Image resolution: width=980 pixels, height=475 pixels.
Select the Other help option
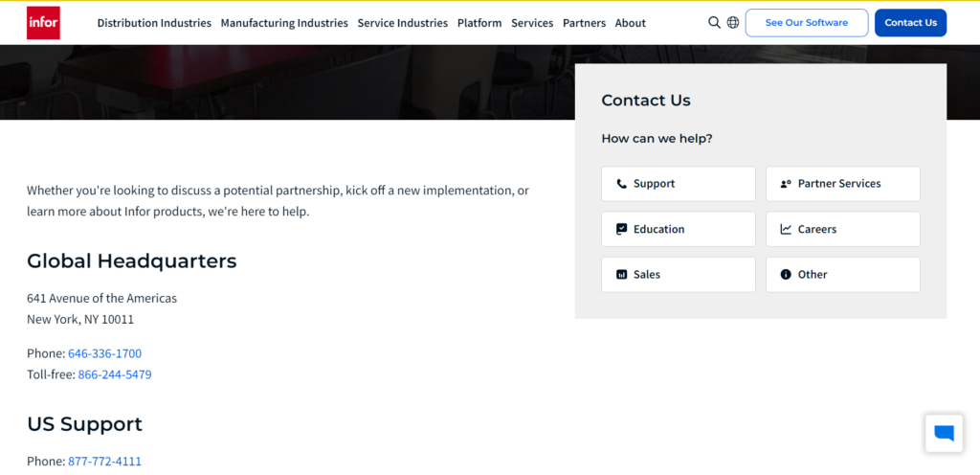(x=842, y=275)
